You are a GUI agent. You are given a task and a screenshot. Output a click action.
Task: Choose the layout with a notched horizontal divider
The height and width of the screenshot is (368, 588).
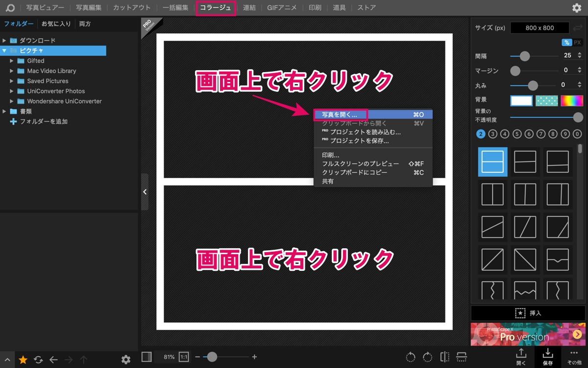click(558, 260)
